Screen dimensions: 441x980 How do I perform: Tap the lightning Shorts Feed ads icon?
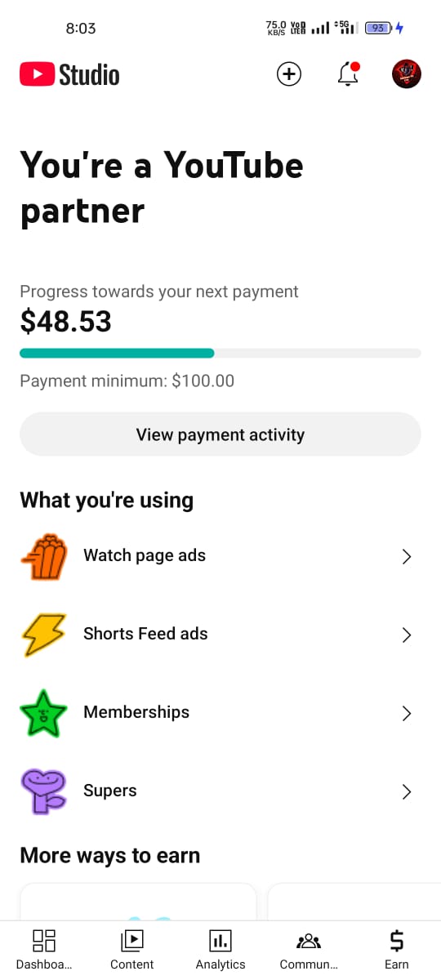pos(43,635)
